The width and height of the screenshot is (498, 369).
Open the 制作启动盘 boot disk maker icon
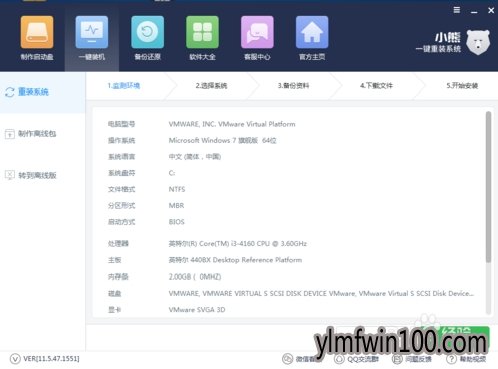[37, 32]
